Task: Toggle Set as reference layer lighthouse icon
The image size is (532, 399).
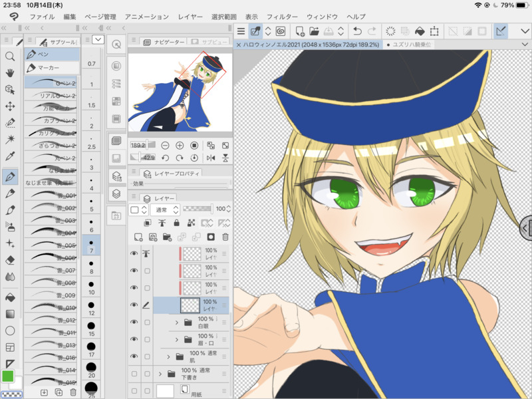Action: [162, 223]
